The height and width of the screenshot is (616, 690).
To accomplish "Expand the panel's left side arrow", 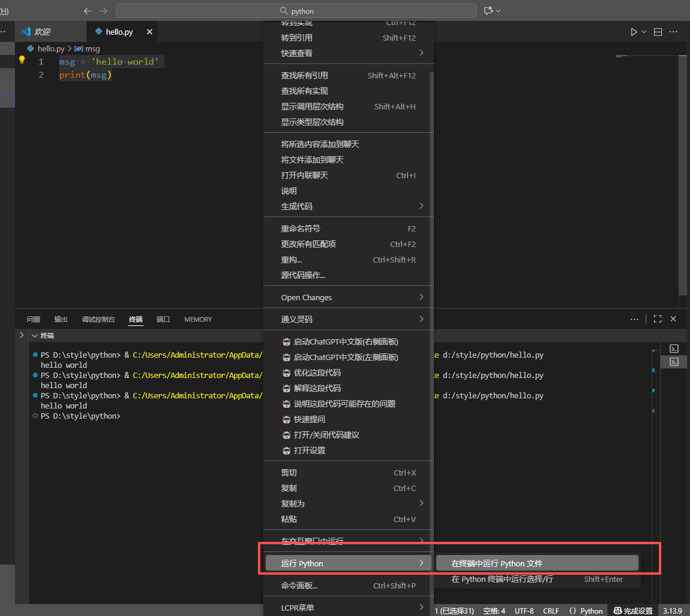I will (22, 335).
